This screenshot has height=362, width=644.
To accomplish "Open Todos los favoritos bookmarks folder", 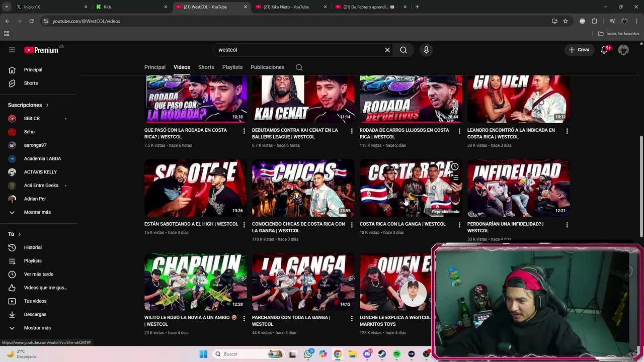I will (x=618, y=34).
